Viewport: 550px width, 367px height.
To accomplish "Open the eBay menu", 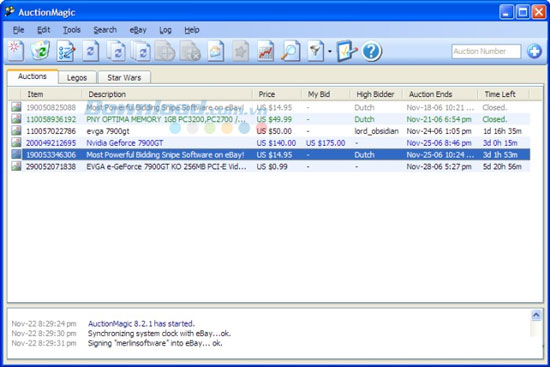I will pyautogui.click(x=138, y=30).
